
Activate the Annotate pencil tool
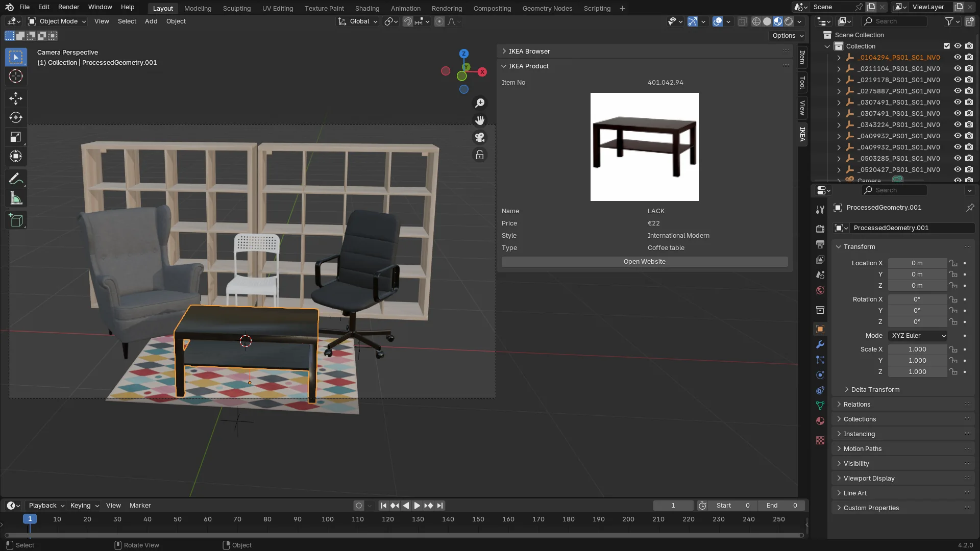[16, 179]
